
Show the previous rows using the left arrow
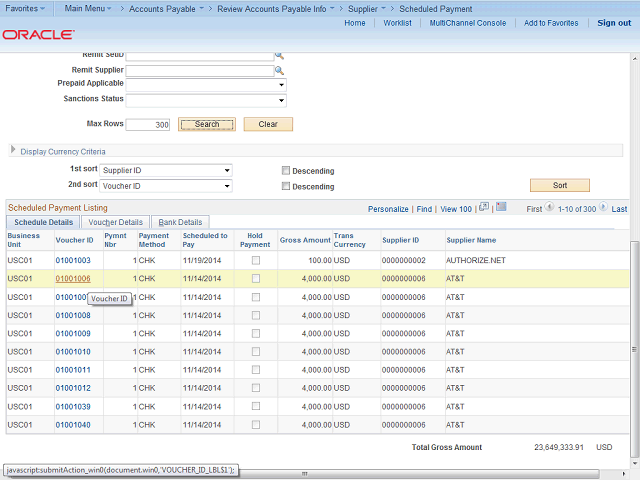(549, 209)
